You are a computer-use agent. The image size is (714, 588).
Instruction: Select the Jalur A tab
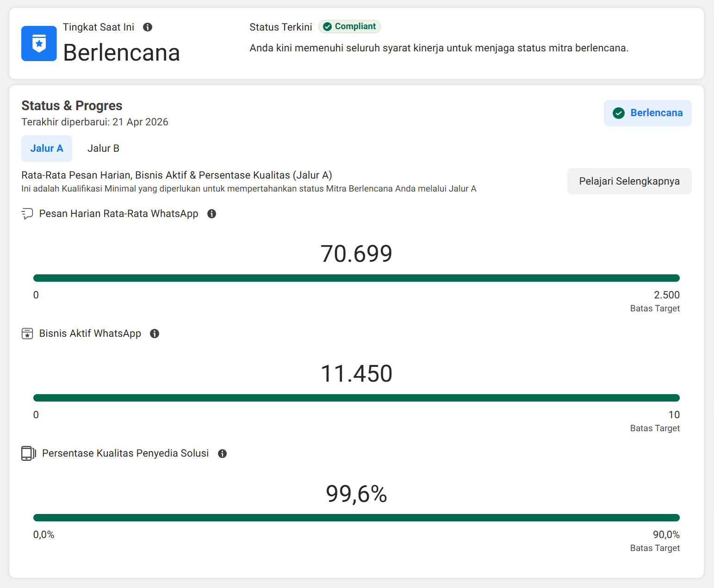[47, 148]
